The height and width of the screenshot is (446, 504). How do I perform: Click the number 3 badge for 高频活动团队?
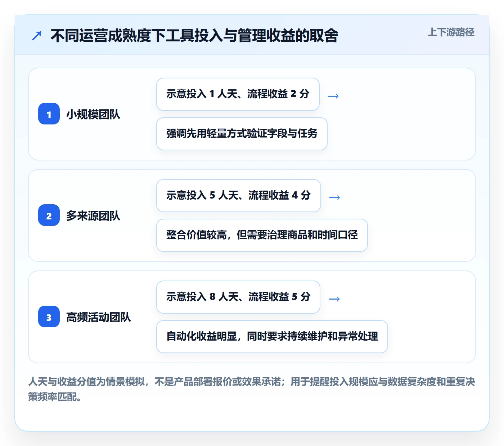coord(49,317)
